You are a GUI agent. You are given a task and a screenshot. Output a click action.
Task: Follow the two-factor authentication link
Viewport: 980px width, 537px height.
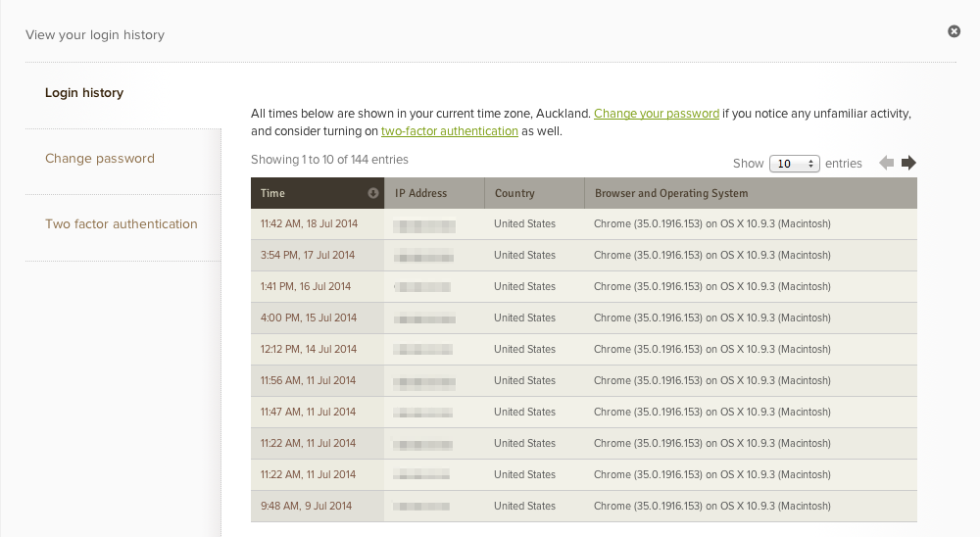(x=450, y=131)
